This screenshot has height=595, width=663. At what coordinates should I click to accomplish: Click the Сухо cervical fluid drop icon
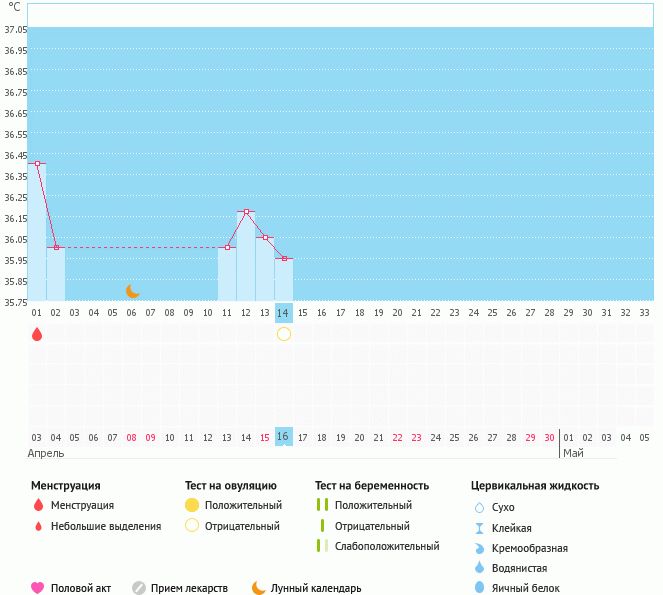(x=479, y=507)
